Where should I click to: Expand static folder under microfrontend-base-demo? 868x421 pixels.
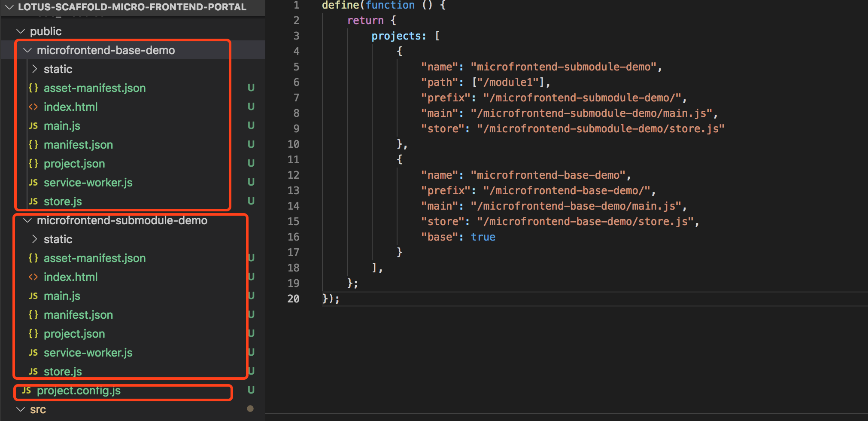pyautogui.click(x=35, y=69)
